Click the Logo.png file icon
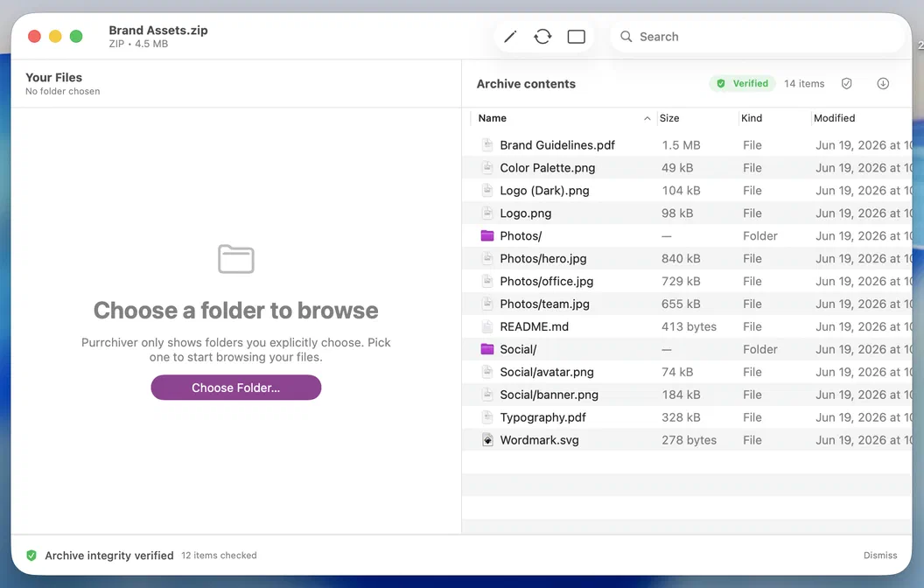 [x=487, y=213]
